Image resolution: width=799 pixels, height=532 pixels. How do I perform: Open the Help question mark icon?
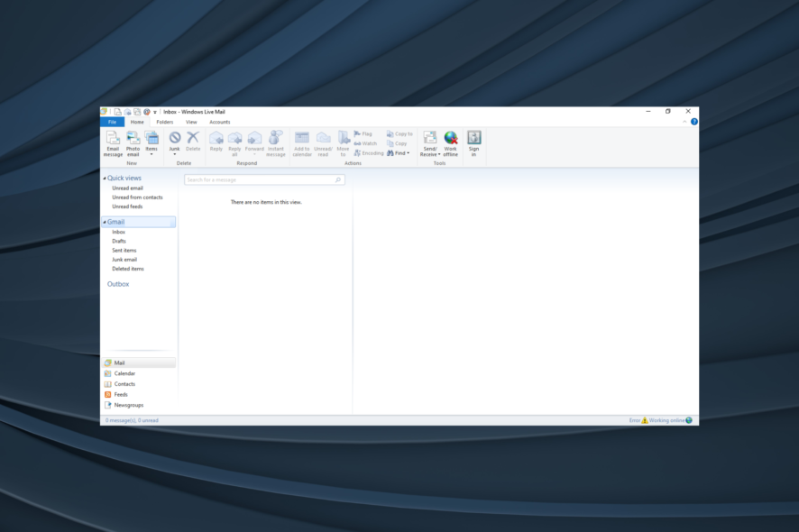coord(694,122)
